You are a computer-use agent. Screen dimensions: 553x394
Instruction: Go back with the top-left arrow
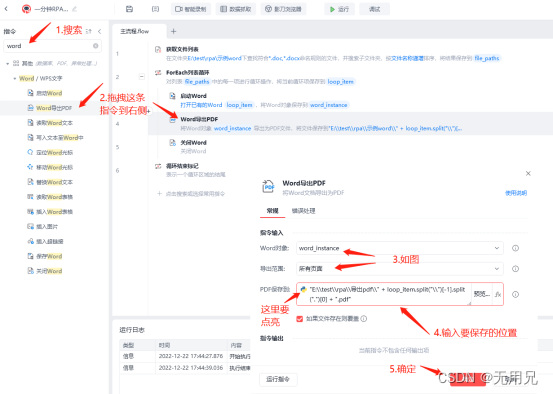pos(6,9)
